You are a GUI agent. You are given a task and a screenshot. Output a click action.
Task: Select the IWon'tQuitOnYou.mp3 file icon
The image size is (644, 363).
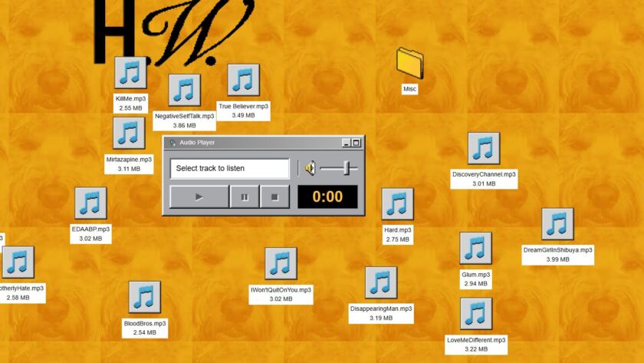pyautogui.click(x=281, y=264)
